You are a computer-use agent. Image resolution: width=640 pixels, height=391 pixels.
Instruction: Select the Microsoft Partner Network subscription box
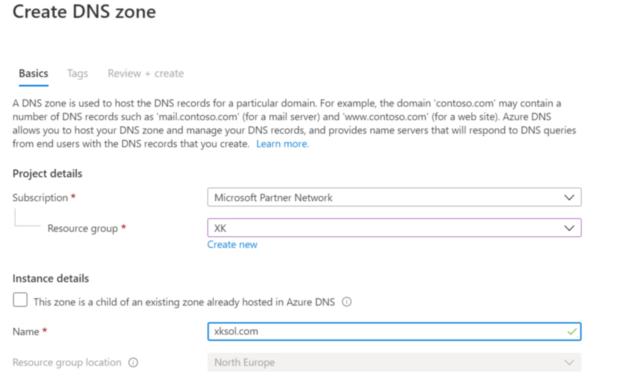(394, 198)
